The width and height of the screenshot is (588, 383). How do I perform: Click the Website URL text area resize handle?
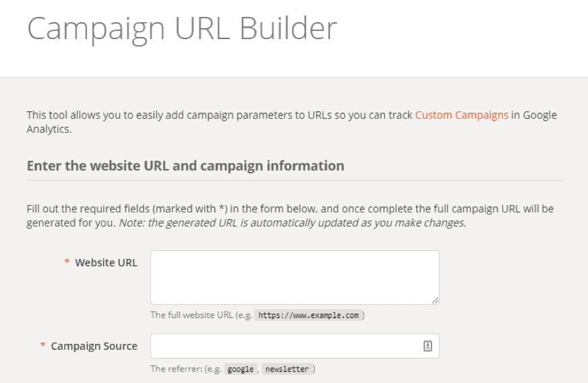tap(435, 300)
